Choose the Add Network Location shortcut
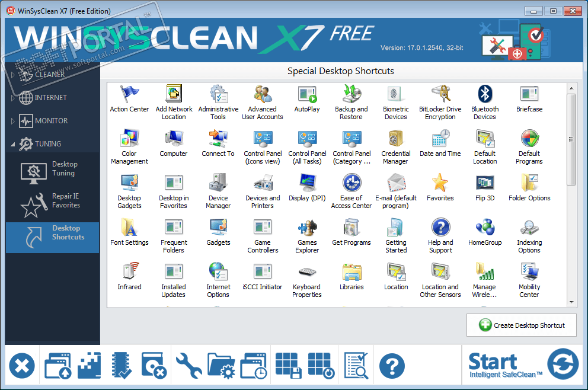This screenshot has width=588, height=390. tap(174, 103)
